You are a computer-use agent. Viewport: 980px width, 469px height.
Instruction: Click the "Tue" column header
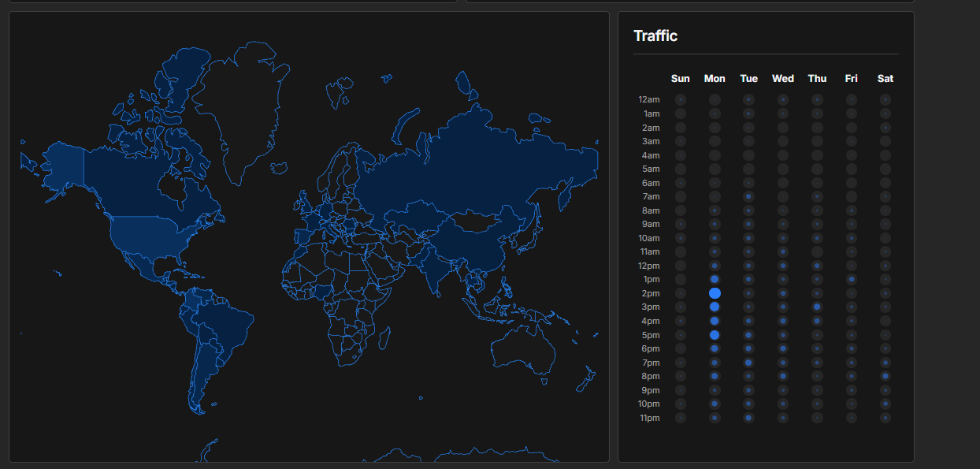point(749,78)
